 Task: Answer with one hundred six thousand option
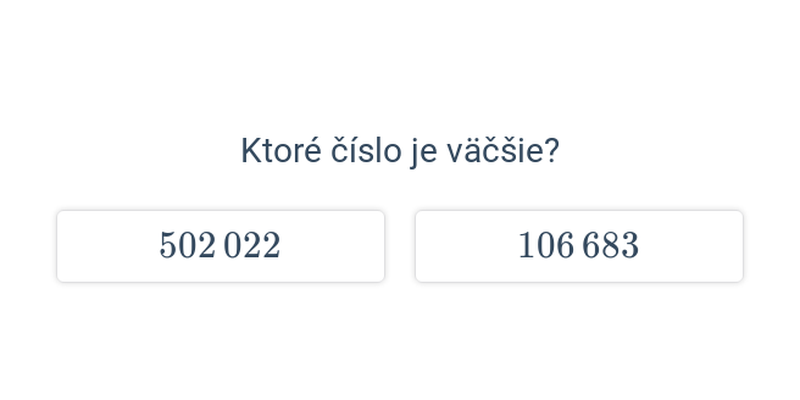578,246
